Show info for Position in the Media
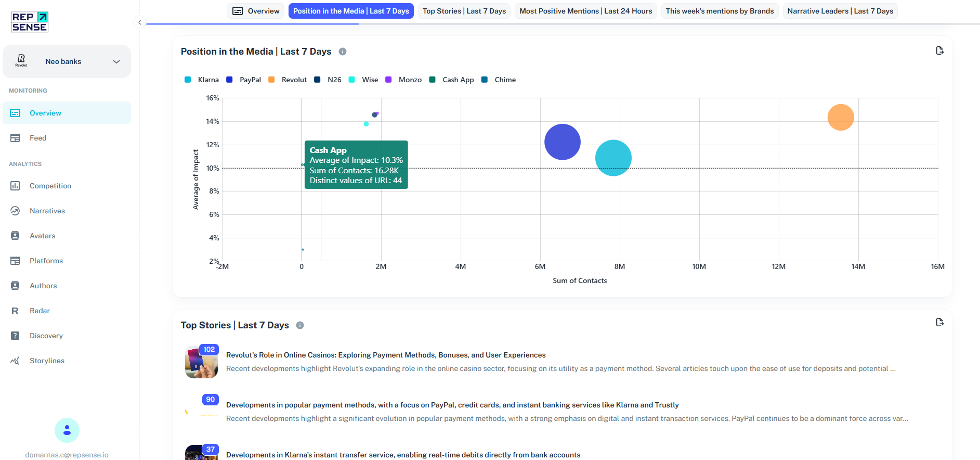 click(x=343, y=52)
